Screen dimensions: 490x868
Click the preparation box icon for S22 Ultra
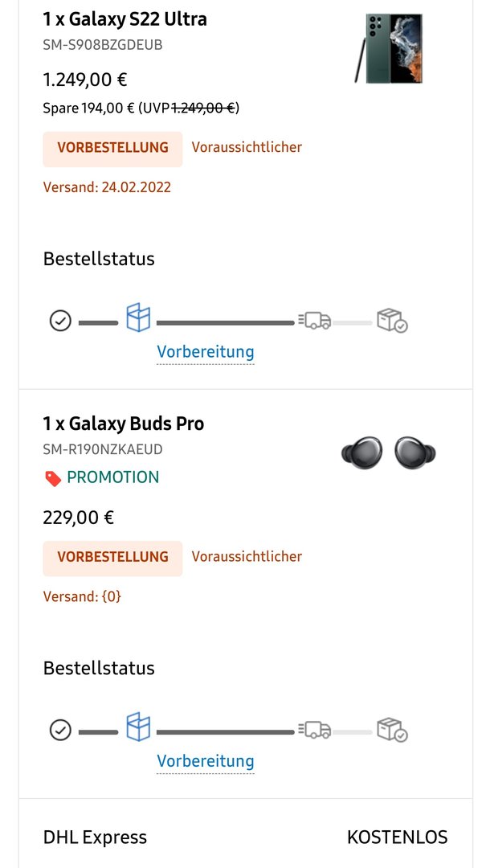138,317
